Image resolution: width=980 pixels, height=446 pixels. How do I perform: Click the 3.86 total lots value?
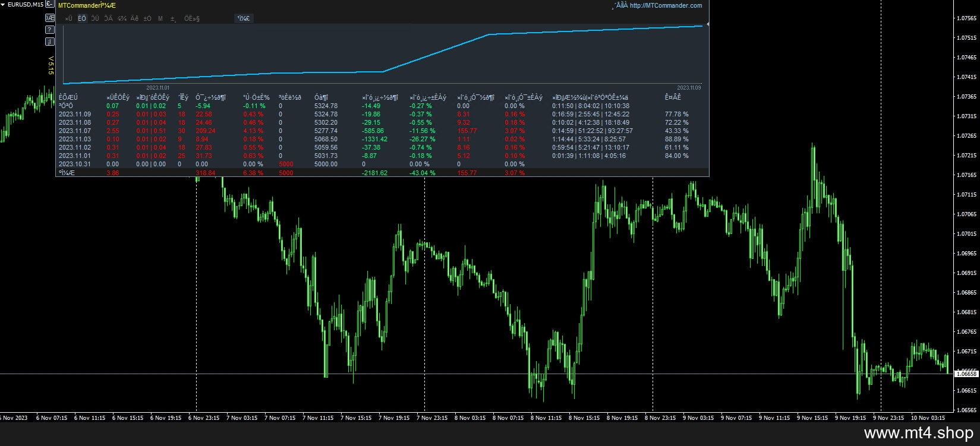pos(112,173)
